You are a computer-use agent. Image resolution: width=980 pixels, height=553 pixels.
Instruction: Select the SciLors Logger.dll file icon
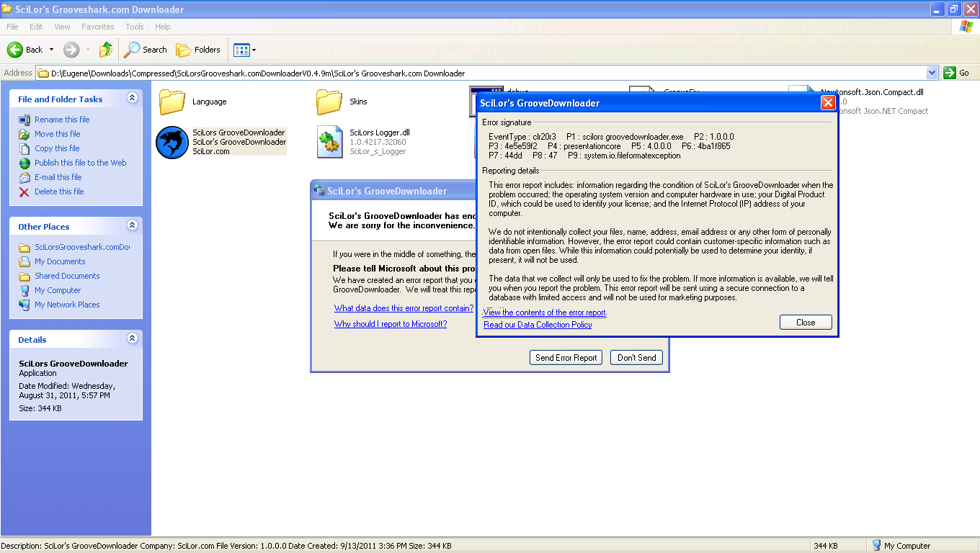330,142
